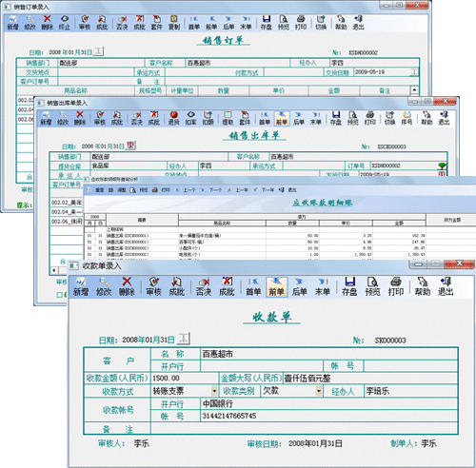The height and width of the screenshot is (468, 476).
Task: Click 退货 icon in 销售出库单录入 toolbar
Action: click(x=173, y=118)
